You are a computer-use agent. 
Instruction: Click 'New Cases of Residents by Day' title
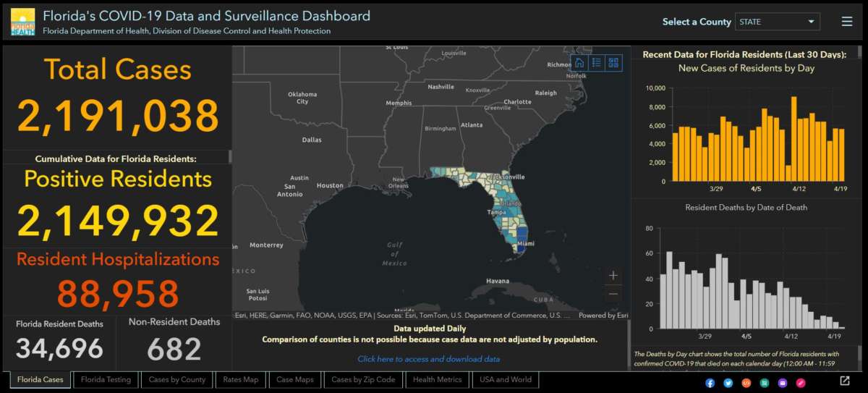coord(746,68)
